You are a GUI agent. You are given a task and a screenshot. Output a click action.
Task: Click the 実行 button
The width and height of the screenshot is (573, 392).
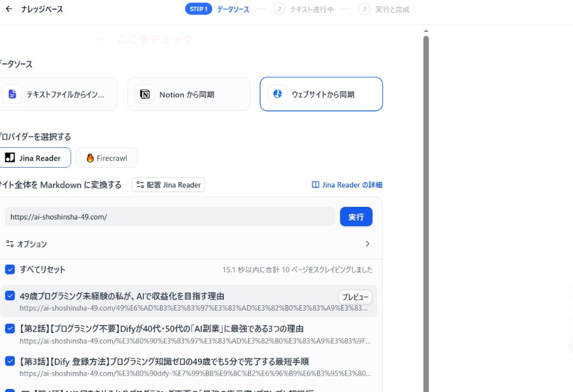click(356, 217)
